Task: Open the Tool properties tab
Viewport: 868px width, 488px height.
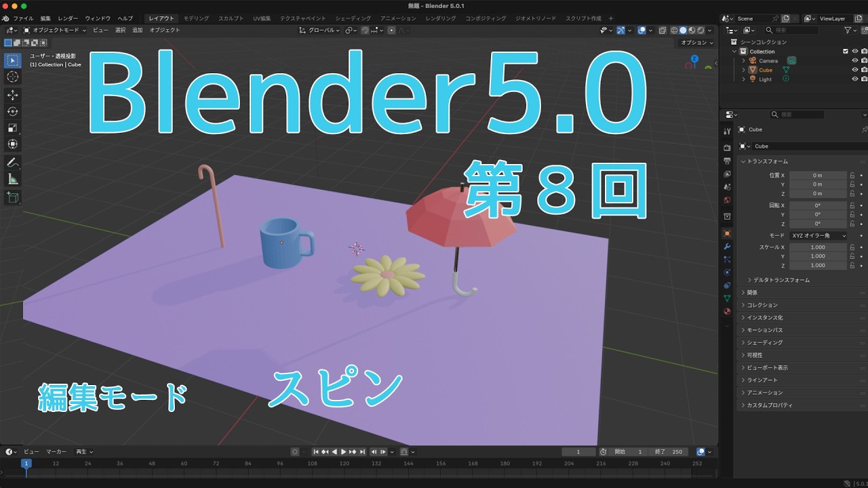Action: coord(727,131)
